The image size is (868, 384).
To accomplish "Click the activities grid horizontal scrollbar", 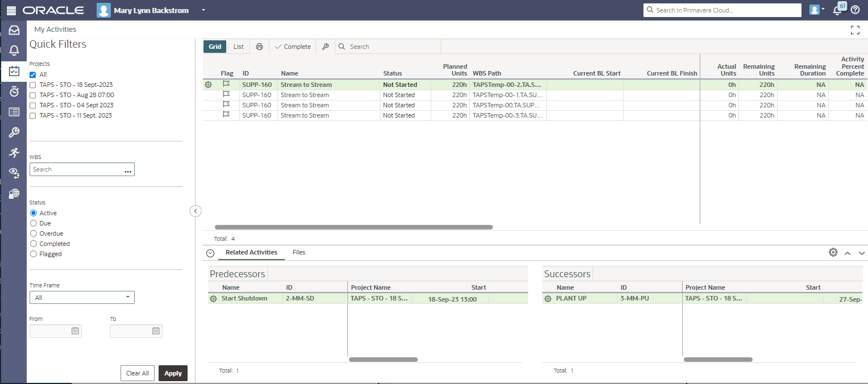I will point(353,227).
